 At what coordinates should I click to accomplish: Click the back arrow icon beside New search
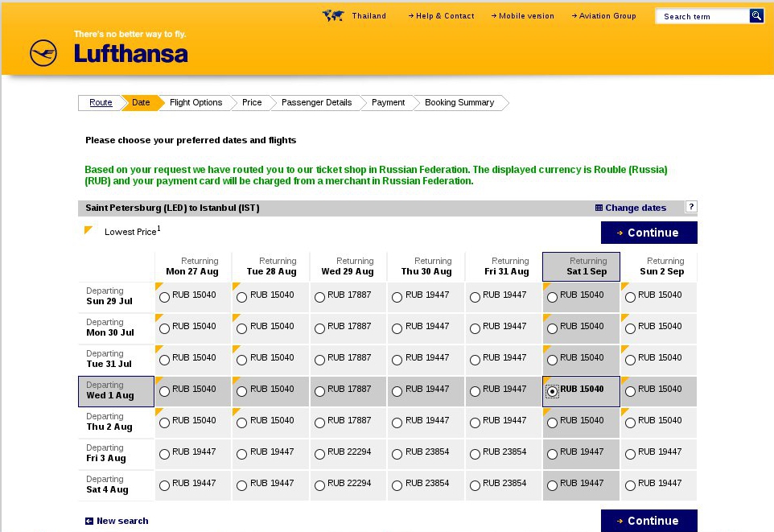(89, 521)
